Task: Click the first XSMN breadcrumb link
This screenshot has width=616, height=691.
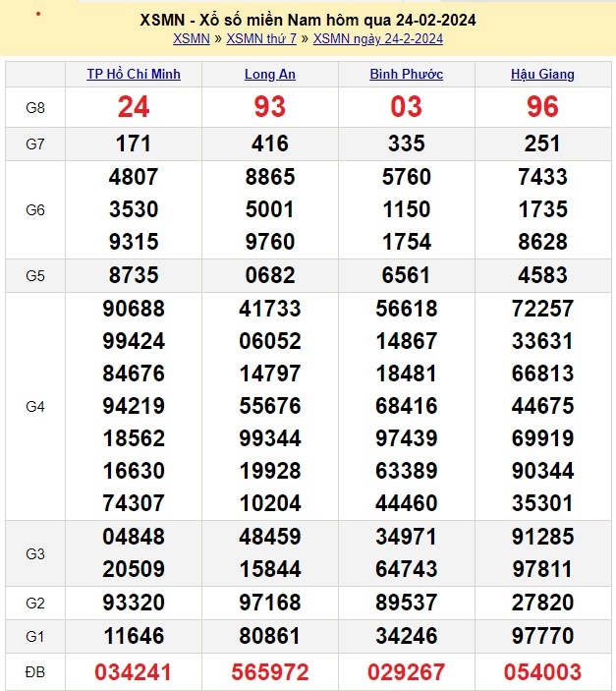Action: [191, 39]
